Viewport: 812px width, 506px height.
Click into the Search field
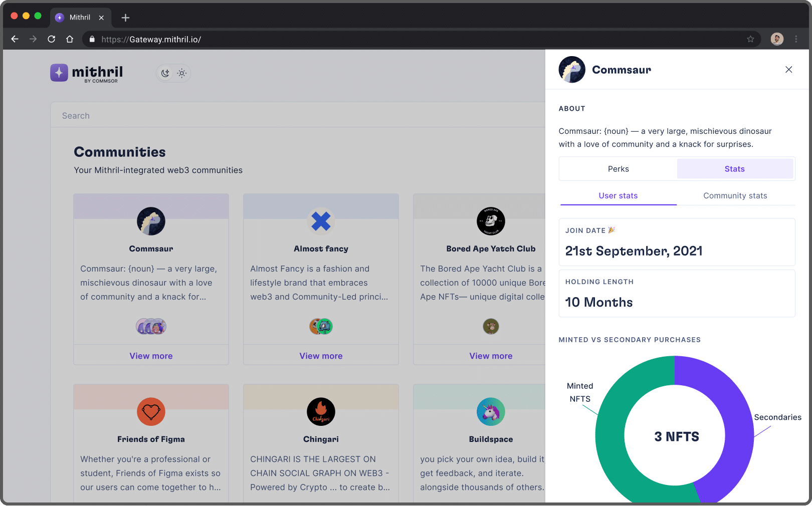pyautogui.click(x=298, y=116)
